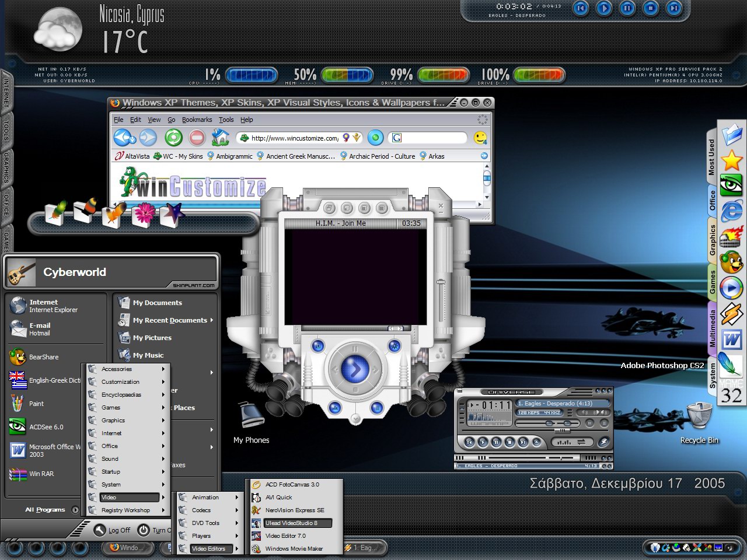Screen dimensions: 747x560
Task: Click the smiley face icon in browser toolbar
Action: [x=480, y=138]
